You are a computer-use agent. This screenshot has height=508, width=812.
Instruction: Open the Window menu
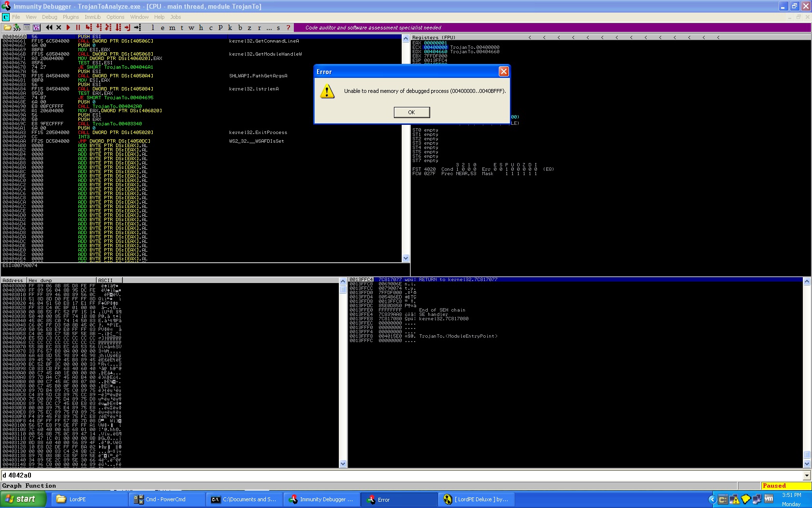(x=139, y=17)
